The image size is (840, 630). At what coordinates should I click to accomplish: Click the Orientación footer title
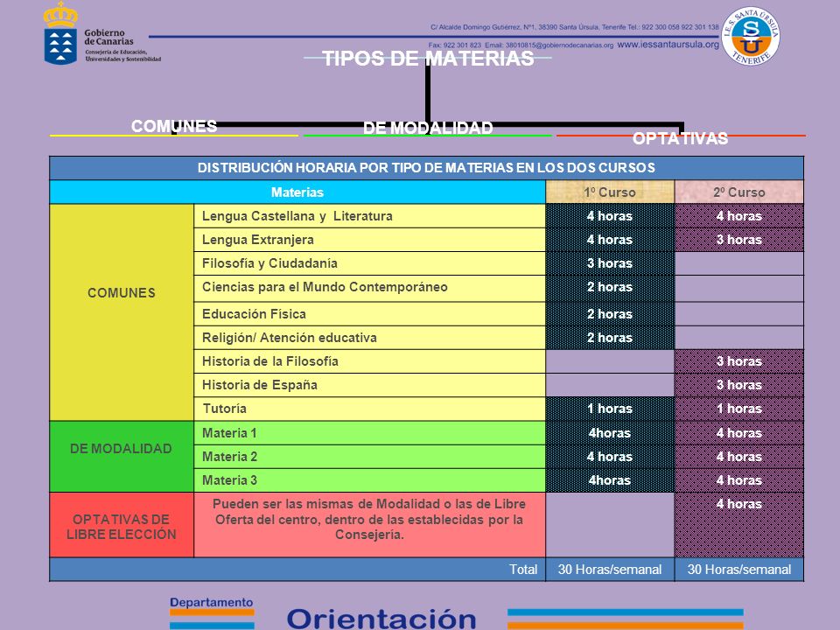coord(381,619)
